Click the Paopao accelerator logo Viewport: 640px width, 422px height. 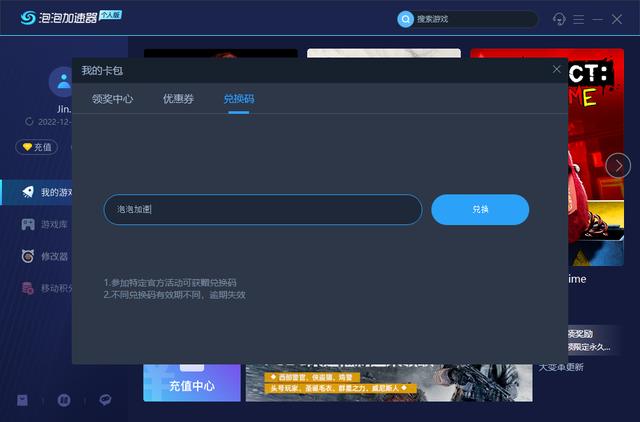click(59, 17)
